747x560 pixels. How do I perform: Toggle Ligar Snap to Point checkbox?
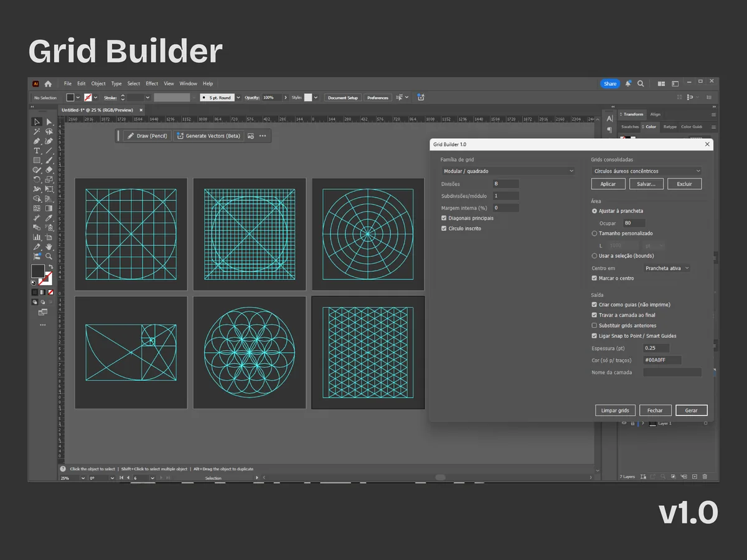coord(594,336)
